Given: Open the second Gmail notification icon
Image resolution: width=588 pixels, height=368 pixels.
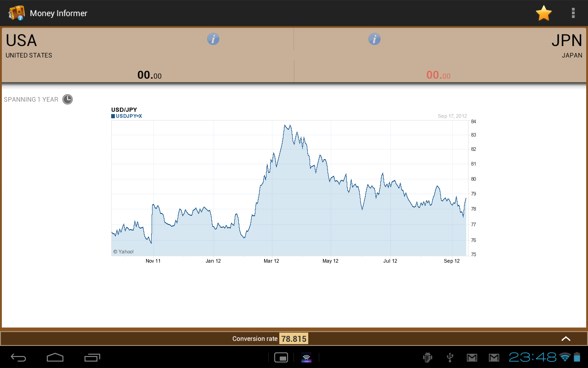Looking at the screenshot, I should [494, 357].
